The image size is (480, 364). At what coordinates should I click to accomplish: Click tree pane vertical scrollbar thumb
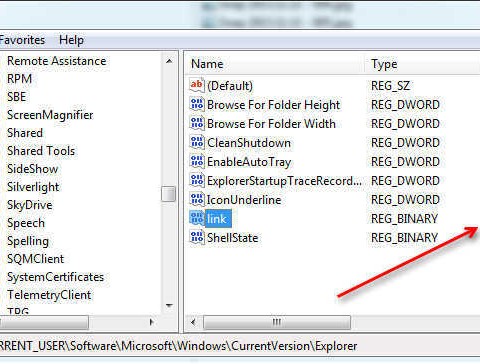[x=168, y=194]
